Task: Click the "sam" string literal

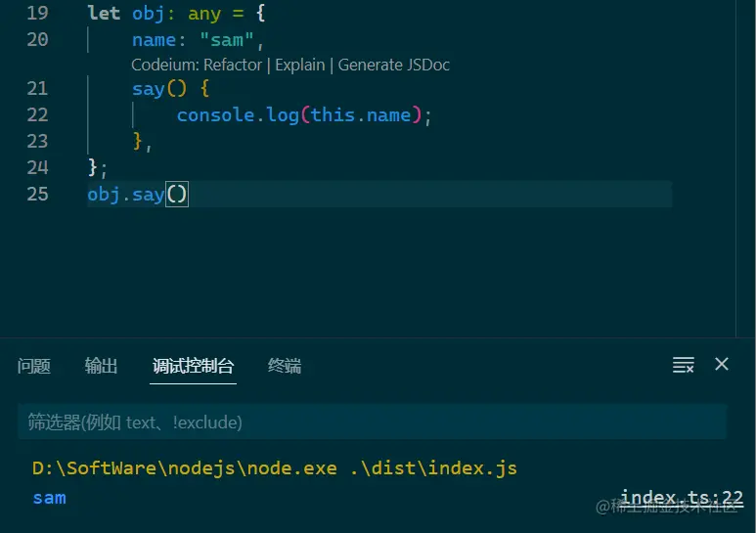Action: tap(227, 40)
